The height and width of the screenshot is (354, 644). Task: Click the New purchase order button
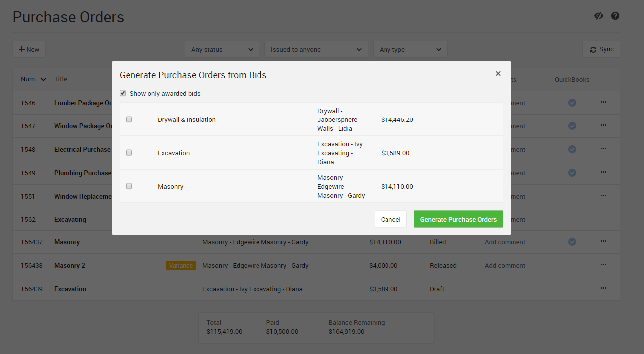coord(29,49)
